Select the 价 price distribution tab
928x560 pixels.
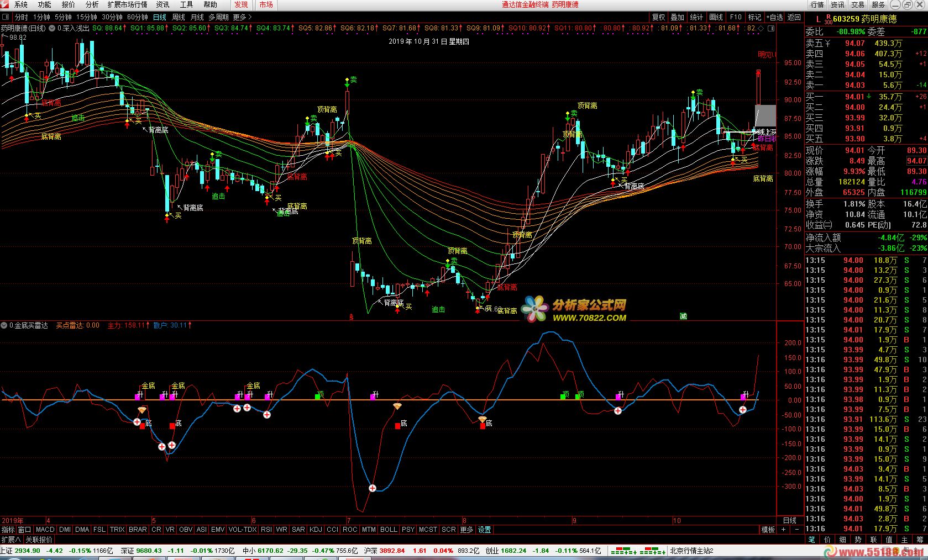(x=827, y=540)
